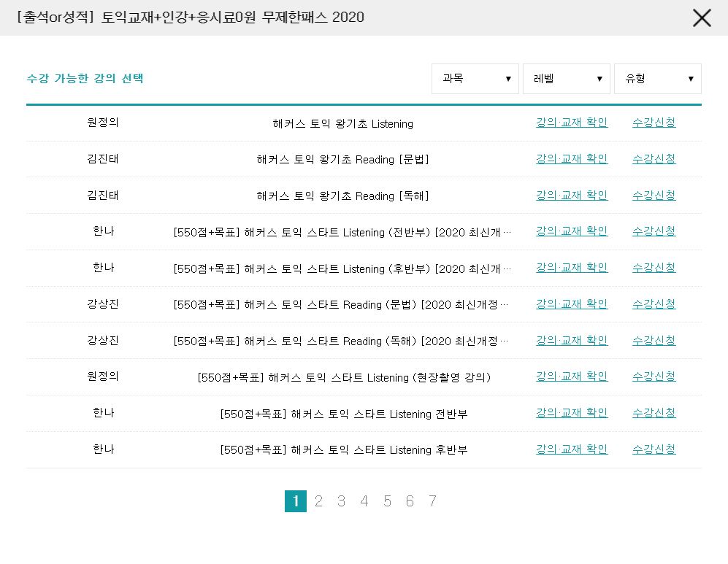
Task: Go to page 5 of lecture list
Action: pyautogui.click(x=387, y=501)
